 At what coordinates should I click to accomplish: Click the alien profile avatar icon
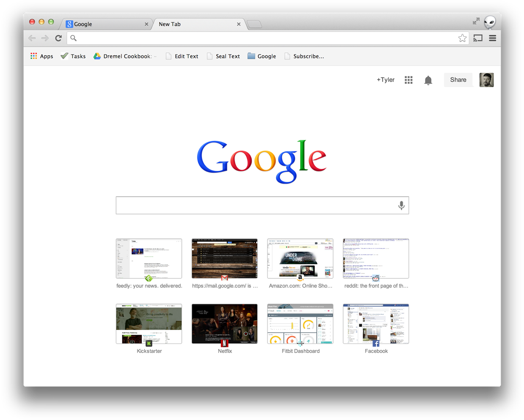click(490, 22)
